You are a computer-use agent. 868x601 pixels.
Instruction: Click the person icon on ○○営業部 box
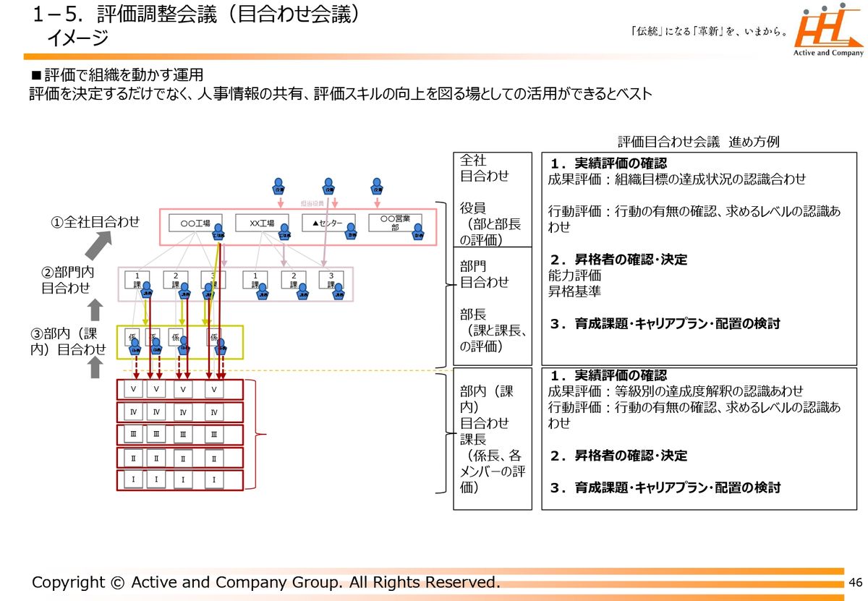(x=418, y=232)
